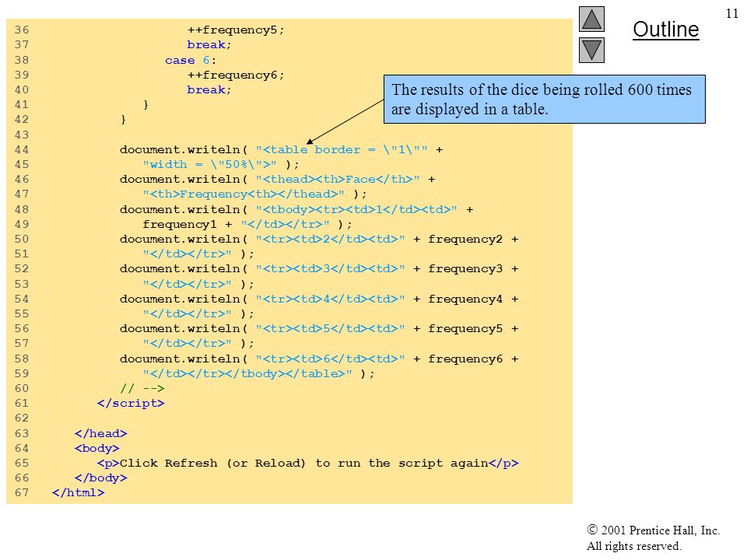Screen dimensions: 747x560
Task: Select 'frequency6' on line 58
Action: coord(465,359)
